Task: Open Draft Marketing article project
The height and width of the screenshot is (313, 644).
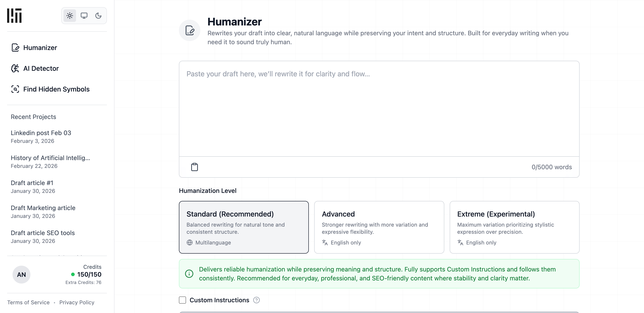Action: tap(43, 211)
